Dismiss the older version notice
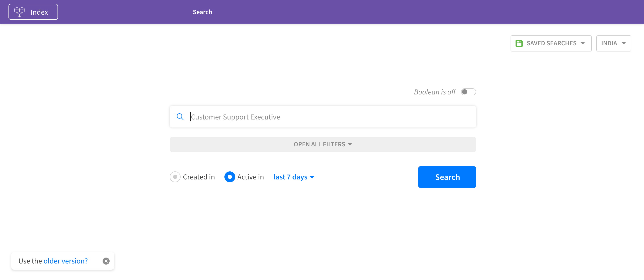The width and height of the screenshot is (644, 280). click(x=106, y=261)
